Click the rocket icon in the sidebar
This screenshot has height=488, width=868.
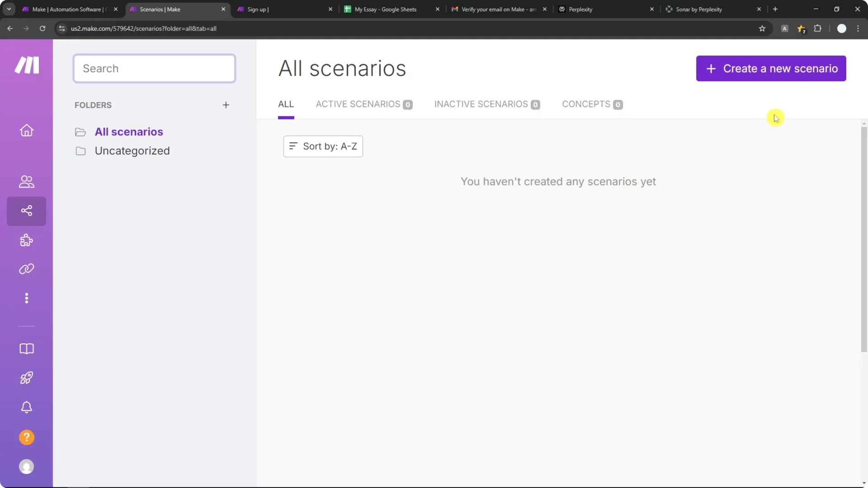[26, 378]
